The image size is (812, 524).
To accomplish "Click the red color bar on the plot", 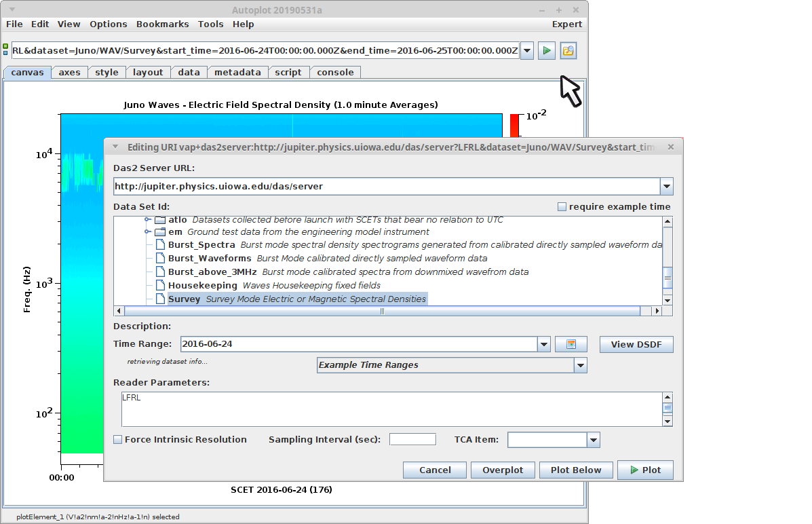I will tap(514, 126).
